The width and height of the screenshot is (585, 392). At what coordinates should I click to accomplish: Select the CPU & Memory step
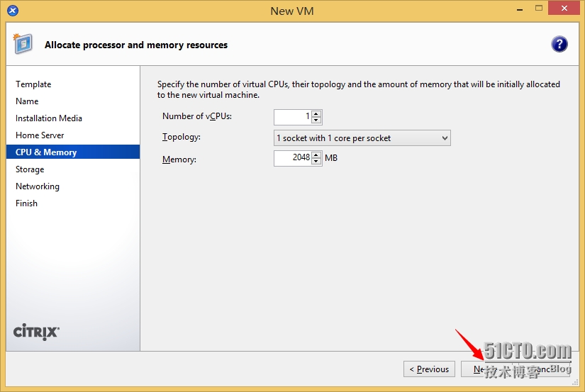pyautogui.click(x=73, y=152)
